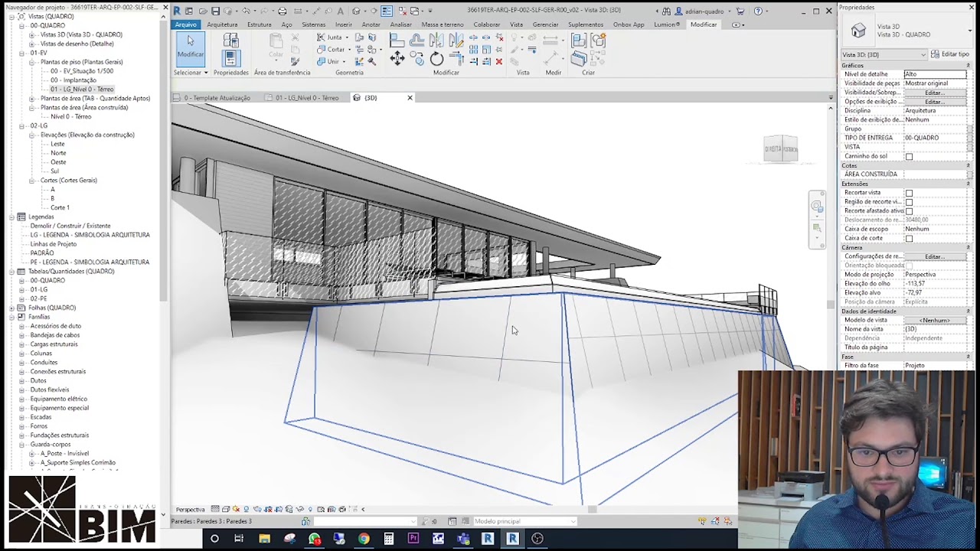Switch to the Arquitetura ribbon tab
Screen dimensions: 980x551
coord(222,24)
